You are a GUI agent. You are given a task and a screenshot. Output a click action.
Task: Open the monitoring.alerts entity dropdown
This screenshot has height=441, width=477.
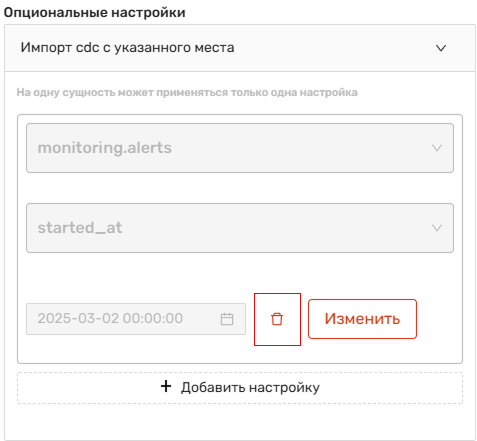tap(240, 148)
